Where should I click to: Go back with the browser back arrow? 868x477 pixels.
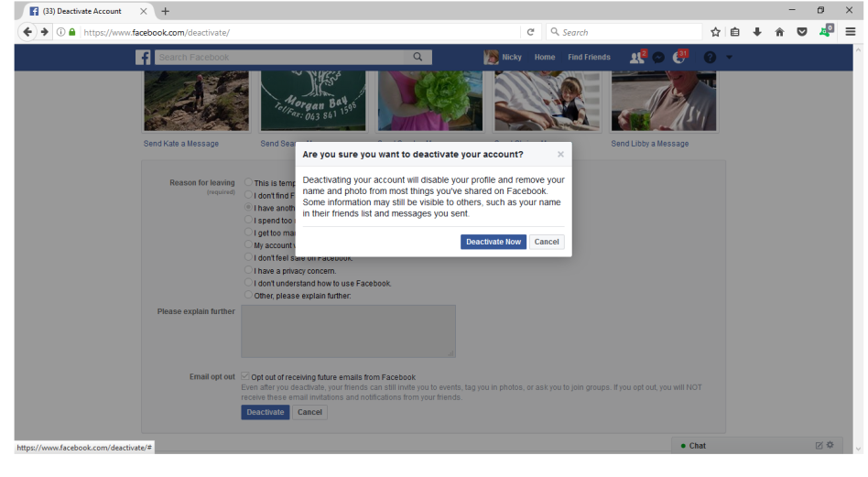tap(27, 32)
